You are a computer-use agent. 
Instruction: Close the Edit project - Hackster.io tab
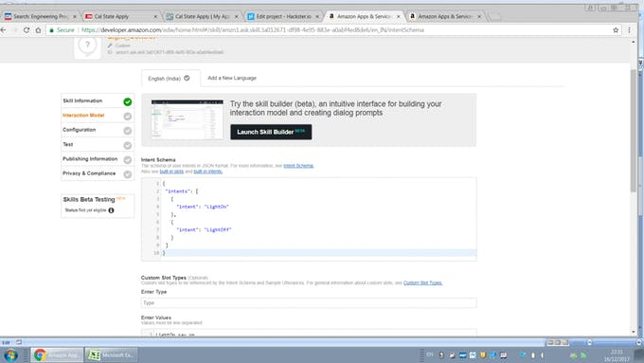[x=317, y=16]
